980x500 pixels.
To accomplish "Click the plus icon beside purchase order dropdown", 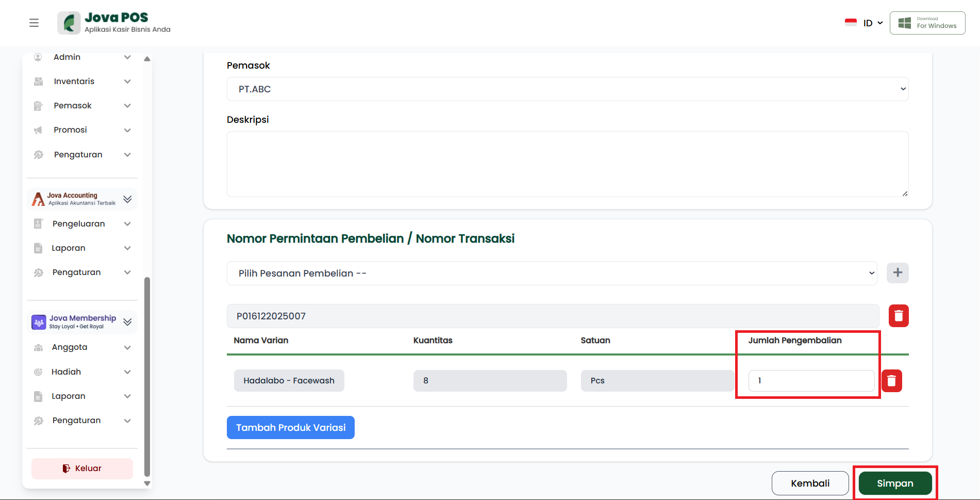I will [897, 273].
